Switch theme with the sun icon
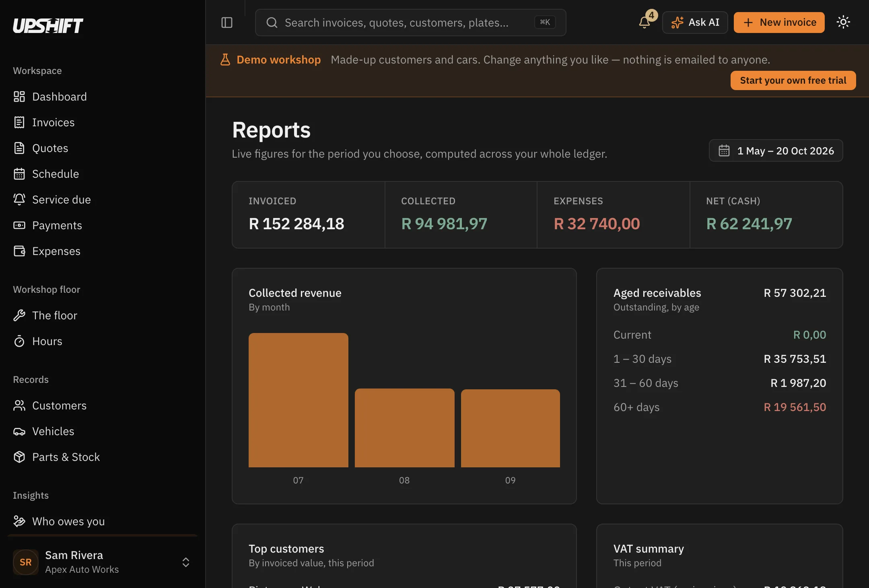Viewport: 869px width, 588px height. point(843,22)
